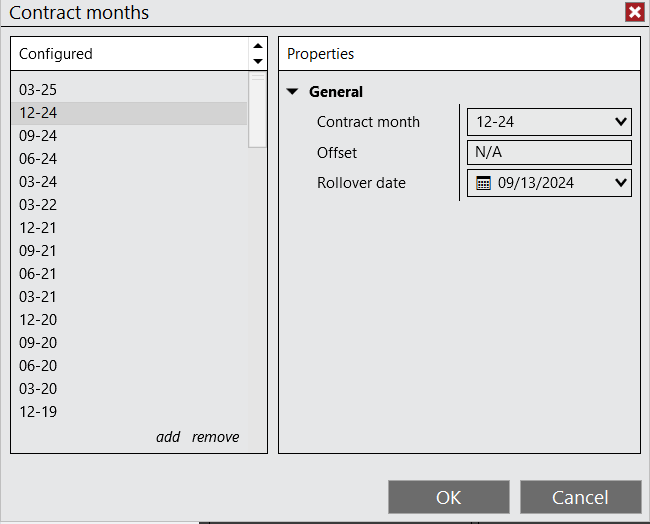The height and width of the screenshot is (524, 650).
Task: Select contract month 12-21 in list
Action: coord(38,228)
